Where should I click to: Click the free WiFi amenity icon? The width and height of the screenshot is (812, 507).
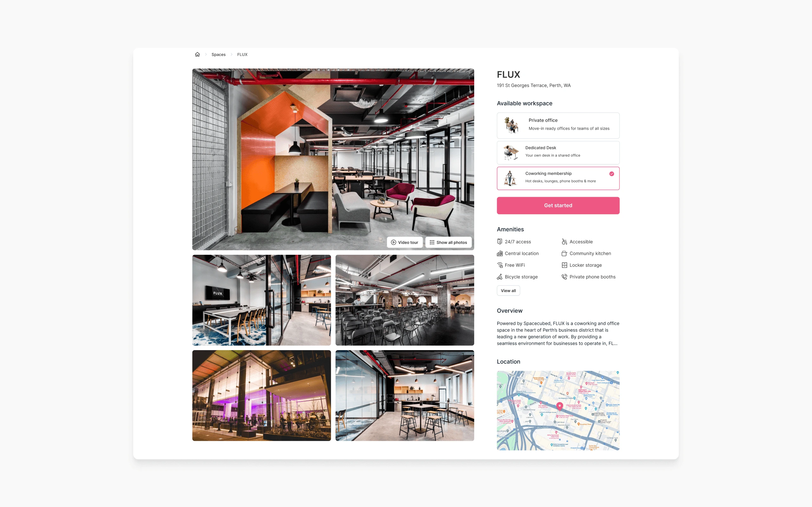[500, 265]
